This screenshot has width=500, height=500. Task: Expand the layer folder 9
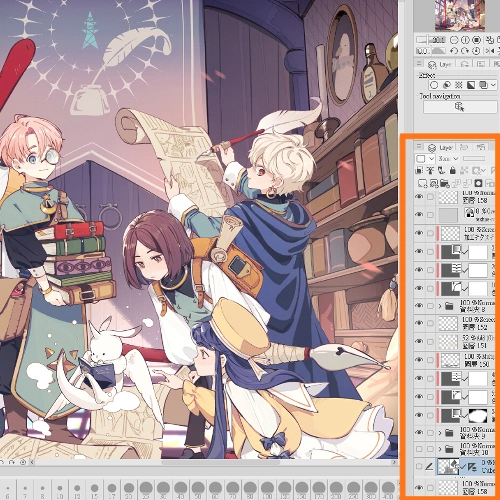point(440,433)
